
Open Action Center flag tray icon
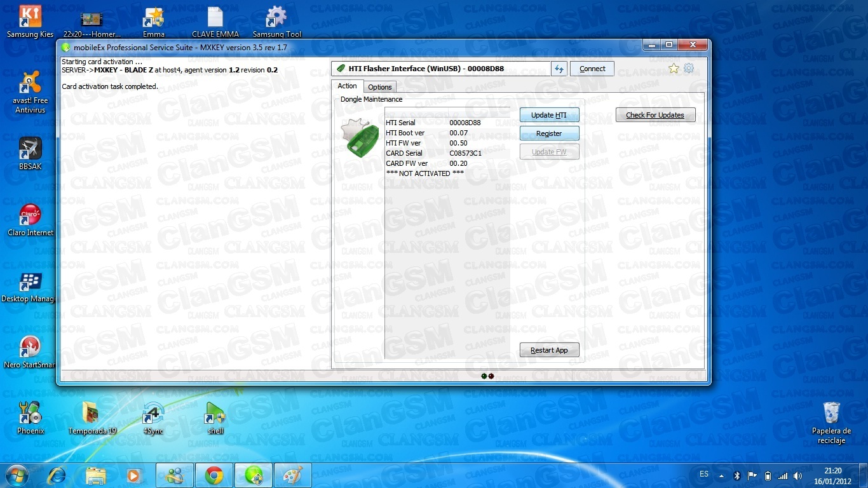point(752,475)
